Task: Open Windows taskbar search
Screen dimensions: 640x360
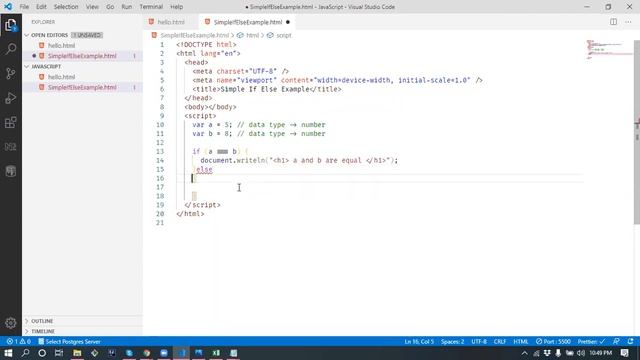Action: pos(25,353)
